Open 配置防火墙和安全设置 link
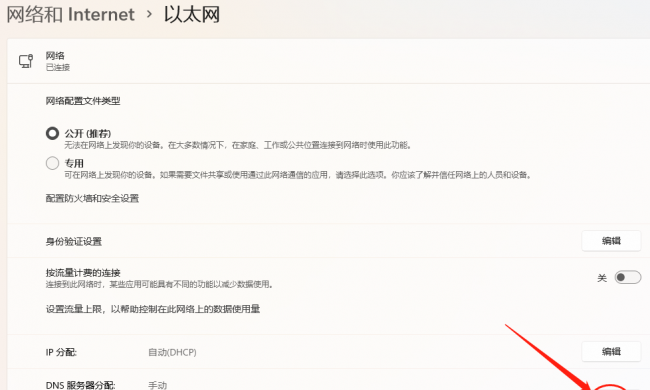Screen dimensions: 650x390 [92, 199]
